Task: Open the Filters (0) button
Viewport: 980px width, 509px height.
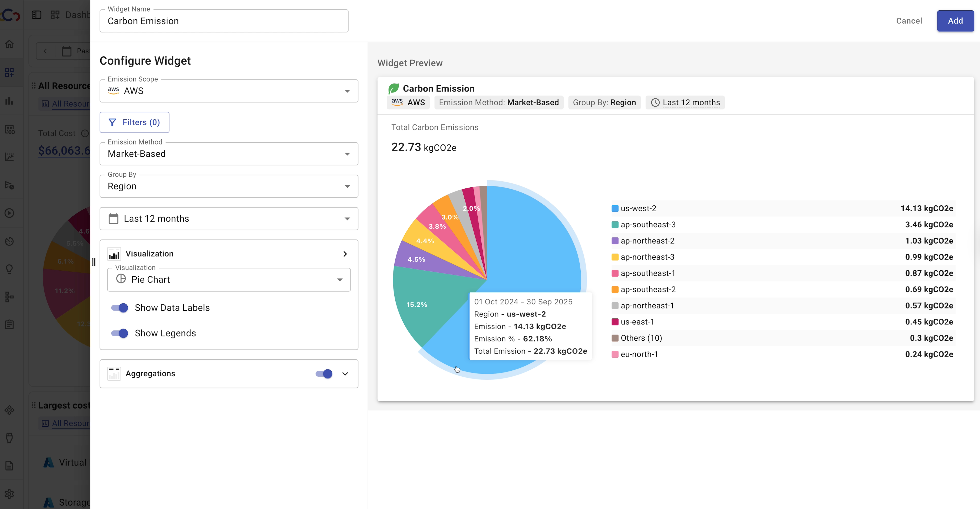Action: coord(134,122)
